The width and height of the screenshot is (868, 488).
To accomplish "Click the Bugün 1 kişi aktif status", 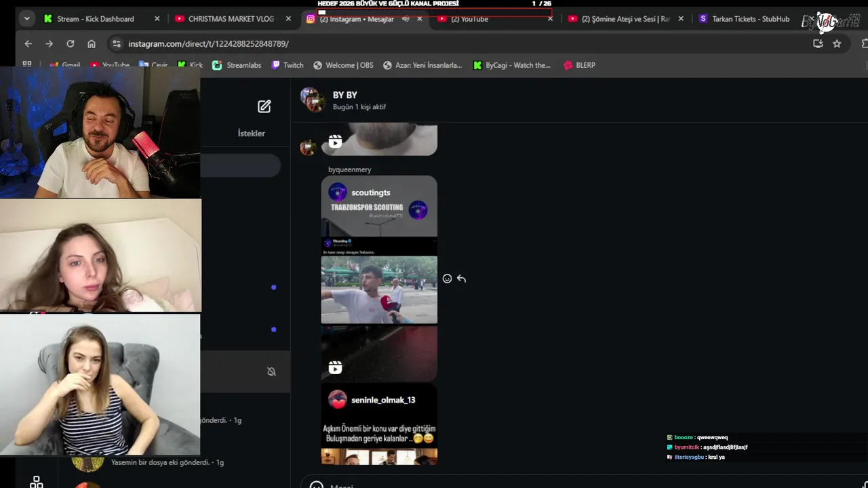I will point(359,107).
